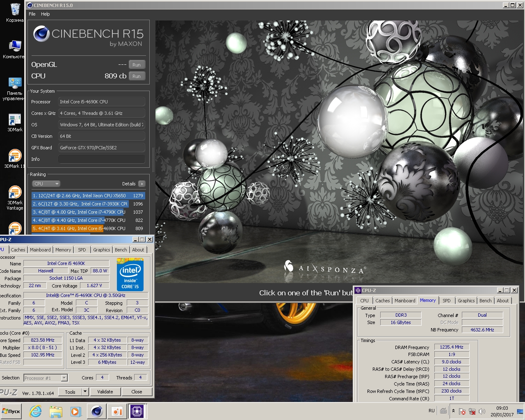Open Recycle Bin (Корзина) desktop icon
Image resolution: width=525 pixels, height=420 pixels.
tap(15, 12)
